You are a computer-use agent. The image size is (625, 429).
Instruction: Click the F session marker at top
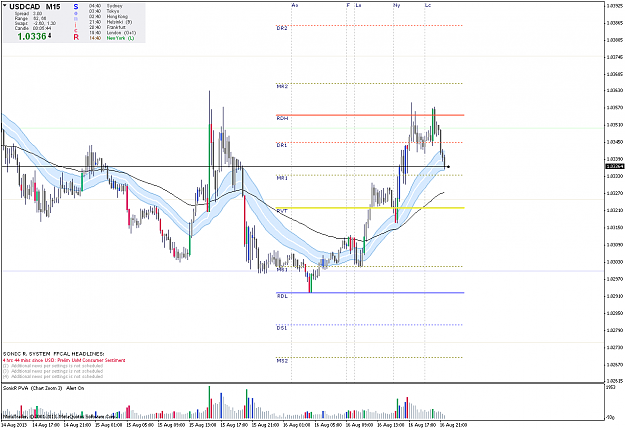click(x=348, y=5)
